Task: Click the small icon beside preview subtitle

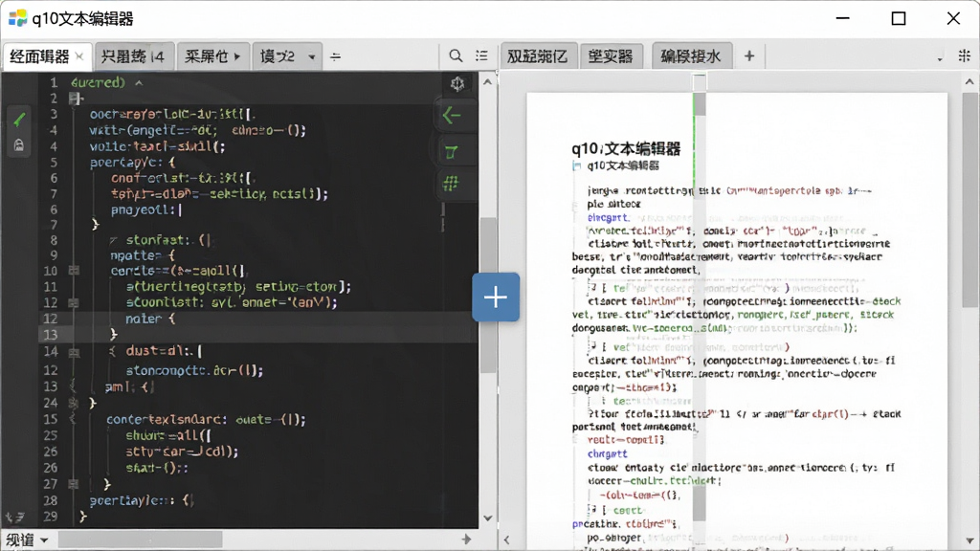Action: (577, 166)
